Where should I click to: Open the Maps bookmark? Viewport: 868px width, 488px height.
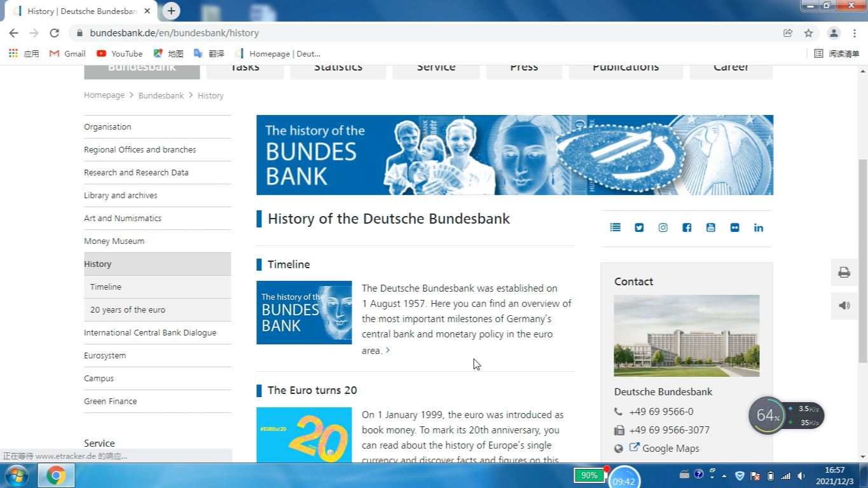coord(169,53)
